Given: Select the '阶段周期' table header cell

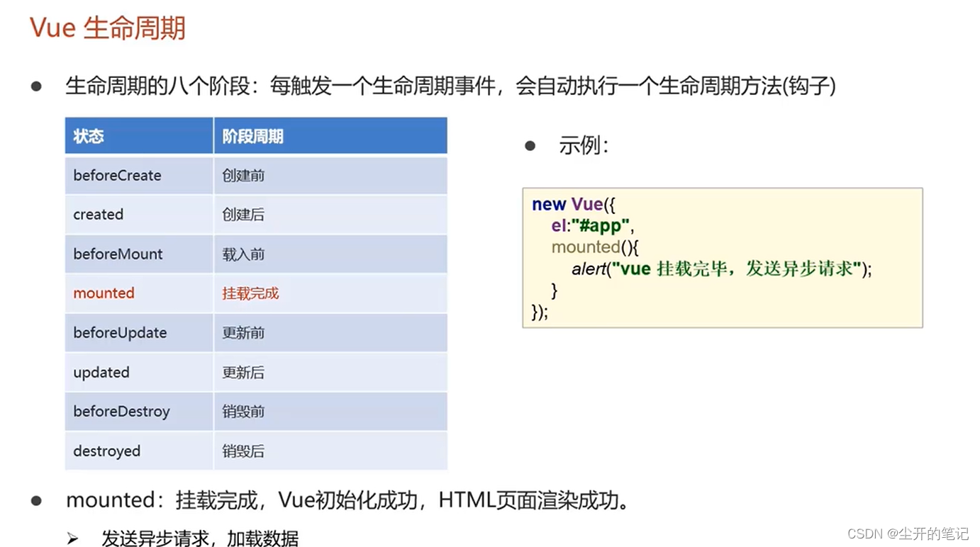Looking at the screenshot, I should [x=330, y=136].
